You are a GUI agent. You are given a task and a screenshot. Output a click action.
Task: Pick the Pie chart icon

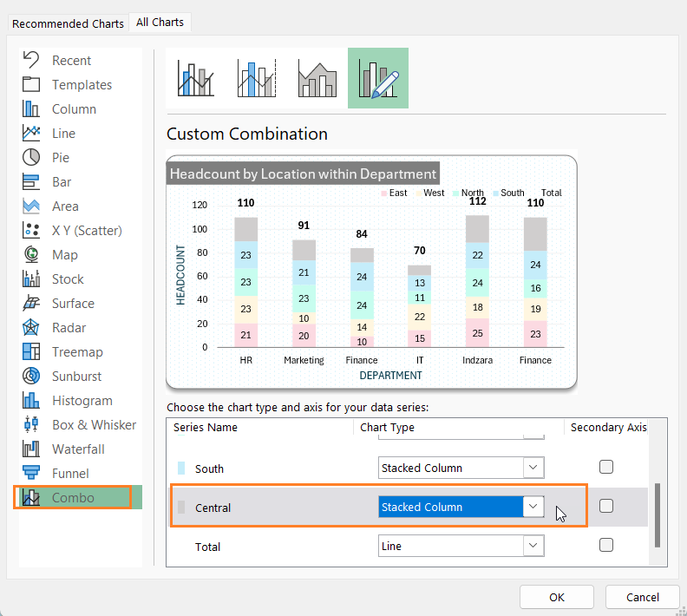tap(31, 157)
